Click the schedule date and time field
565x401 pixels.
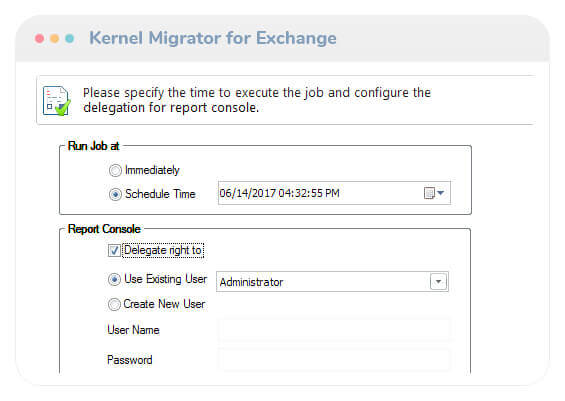334,193
